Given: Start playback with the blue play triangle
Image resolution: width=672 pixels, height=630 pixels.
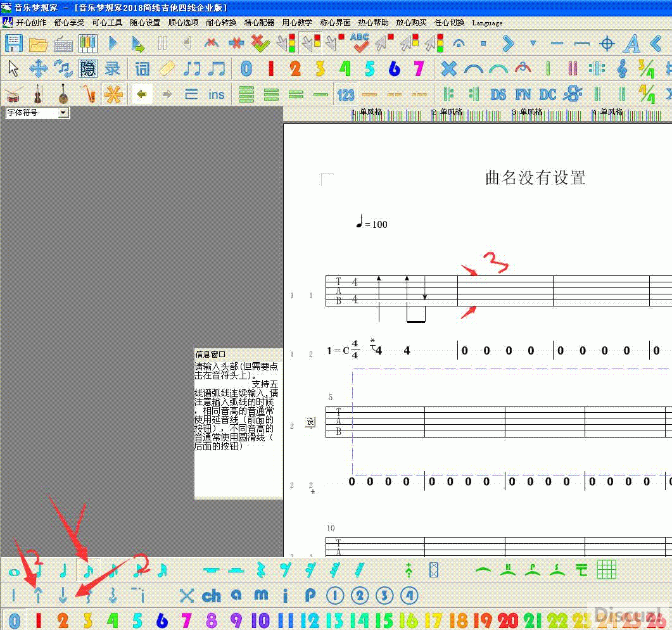Looking at the screenshot, I should pos(113,43).
